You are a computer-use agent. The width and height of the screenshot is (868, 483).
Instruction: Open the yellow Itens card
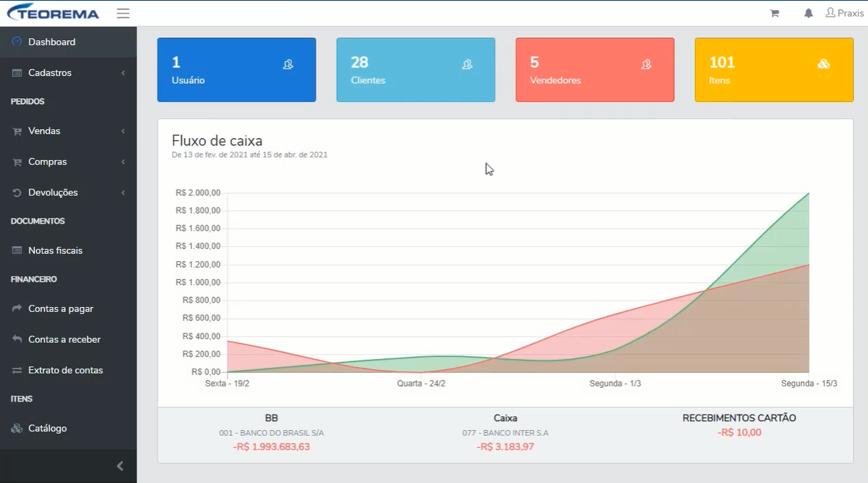point(773,69)
